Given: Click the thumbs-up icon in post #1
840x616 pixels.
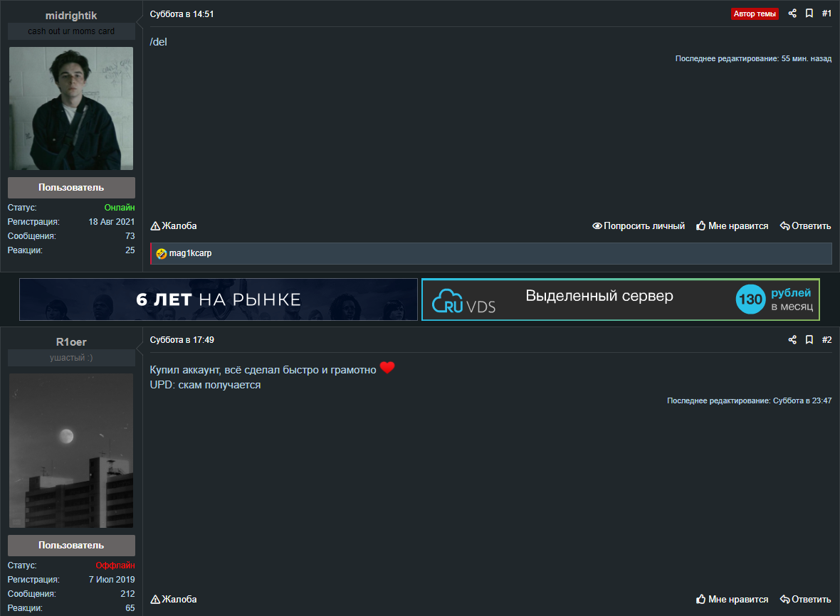Looking at the screenshot, I should pyautogui.click(x=700, y=226).
